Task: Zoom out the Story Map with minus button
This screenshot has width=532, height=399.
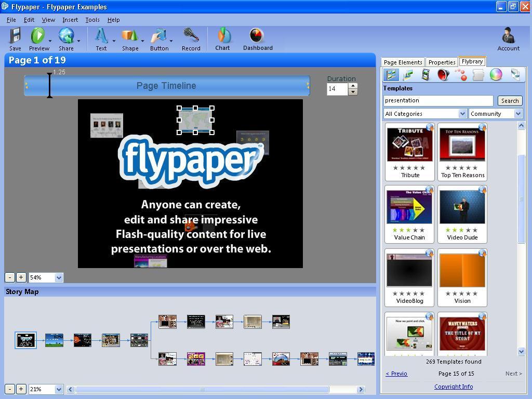Action: point(10,389)
